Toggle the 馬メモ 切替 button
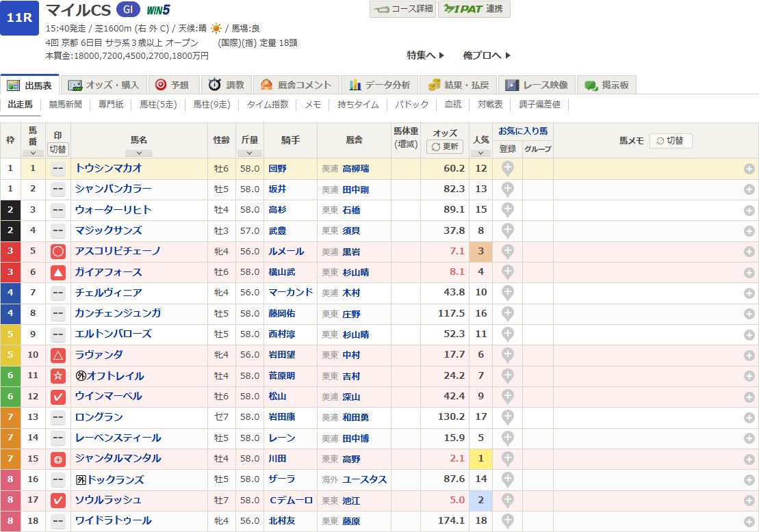This screenshot has height=532, width=759. click(670, 140)
